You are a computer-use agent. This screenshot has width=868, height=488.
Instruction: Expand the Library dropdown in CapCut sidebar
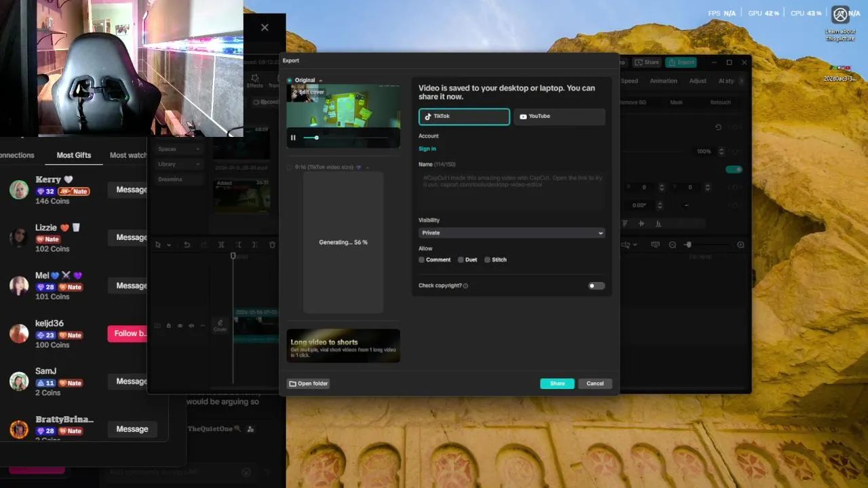(x=178, y=164)
